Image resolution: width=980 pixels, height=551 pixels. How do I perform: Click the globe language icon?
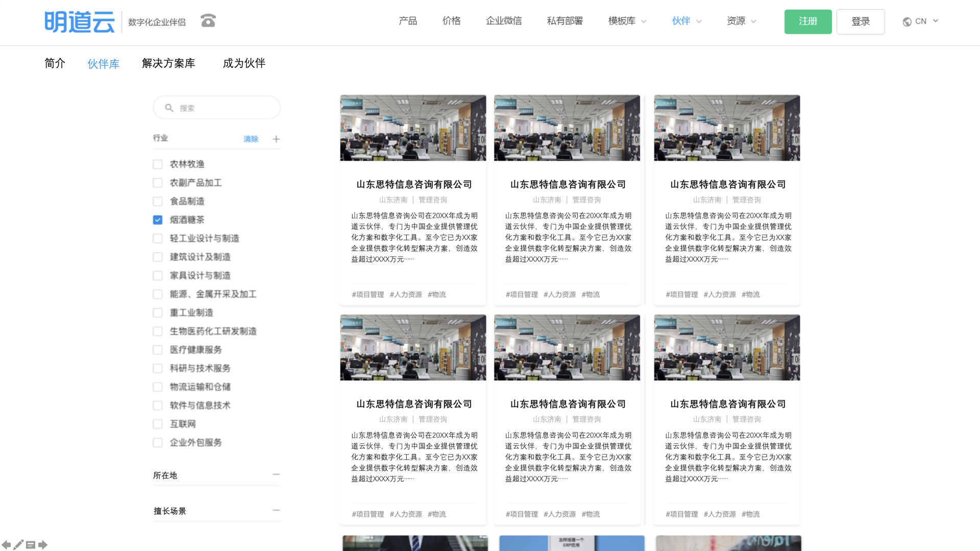(x=907, y=21)
